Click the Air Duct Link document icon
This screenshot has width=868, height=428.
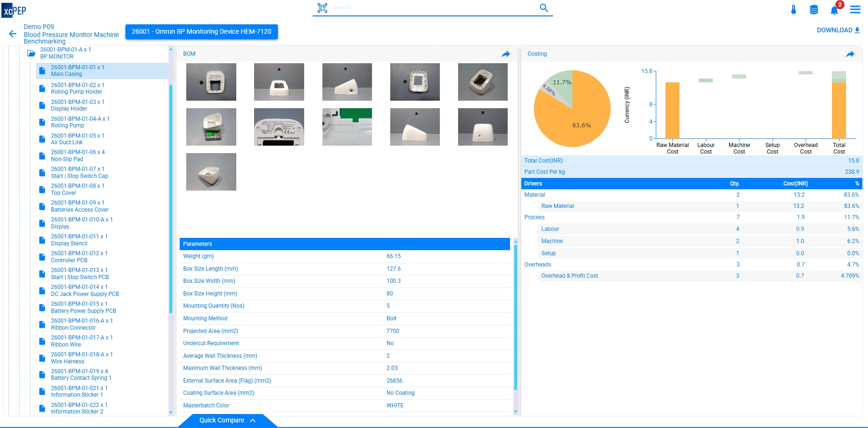[x=42, y=139]
